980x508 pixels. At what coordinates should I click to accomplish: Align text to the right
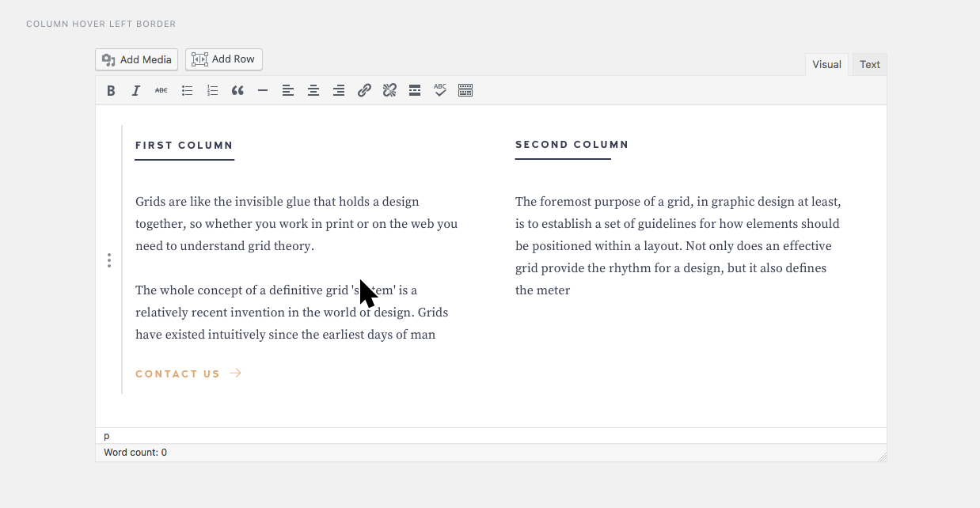coord(339,91)
